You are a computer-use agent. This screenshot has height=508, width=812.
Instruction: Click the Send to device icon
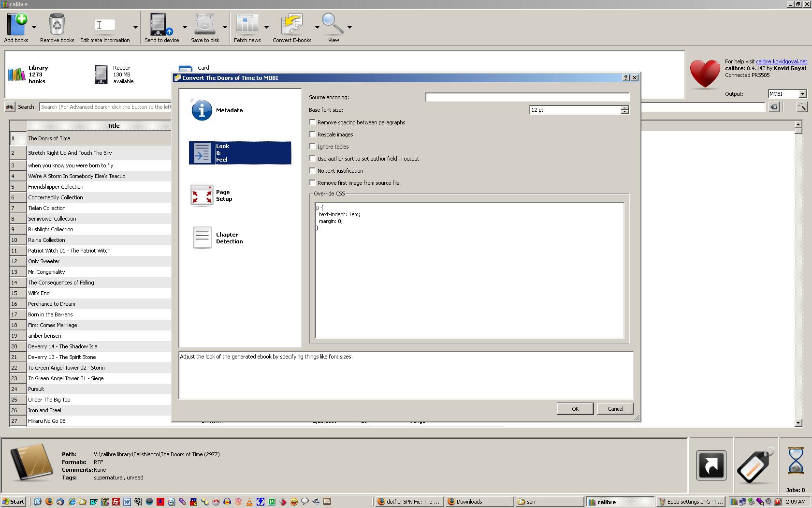[x=161, y=24]
